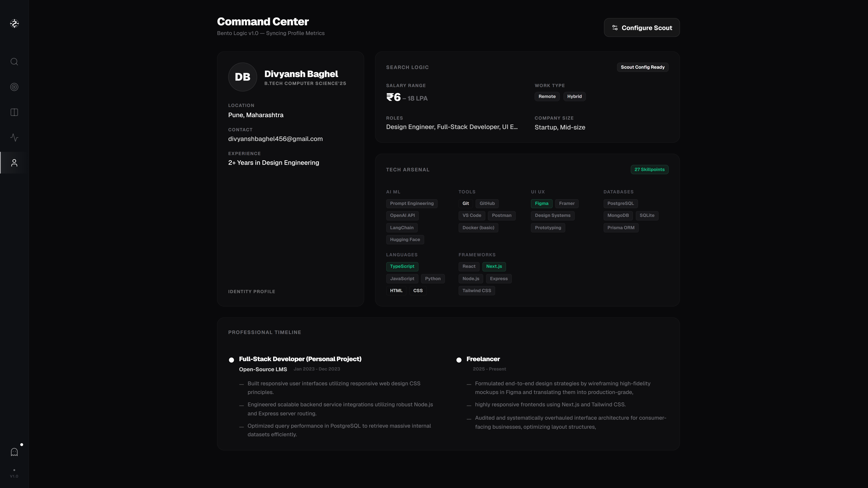Click the Jan 2023 - Dec 2023 date
Image resolution: width=868 pixels, height=488 pixels.
pos(317,369)
